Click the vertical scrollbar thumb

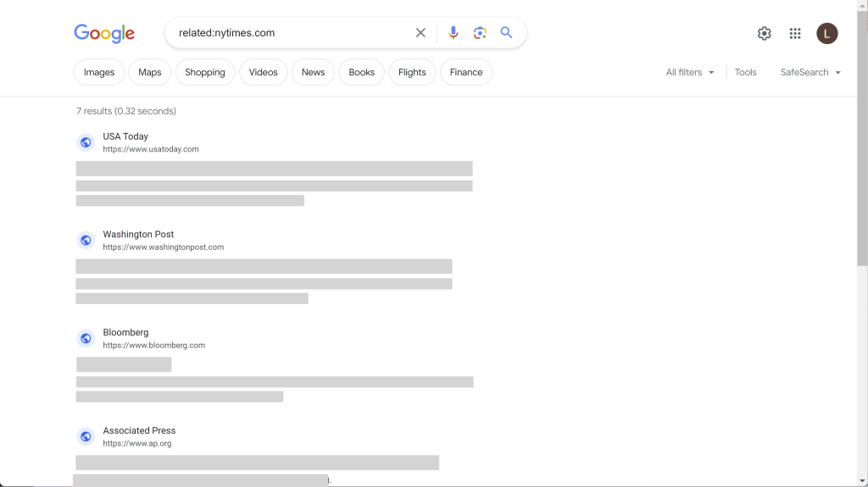862,138
